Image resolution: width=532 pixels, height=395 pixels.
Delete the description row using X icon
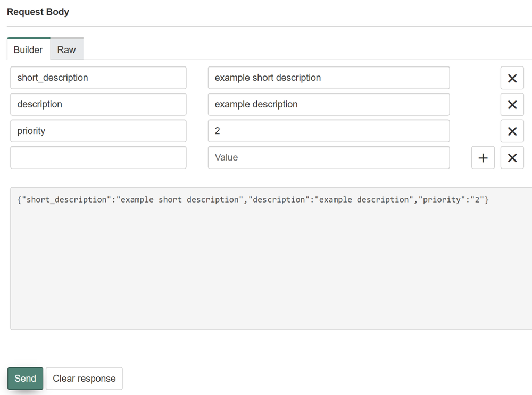[512, 104]
